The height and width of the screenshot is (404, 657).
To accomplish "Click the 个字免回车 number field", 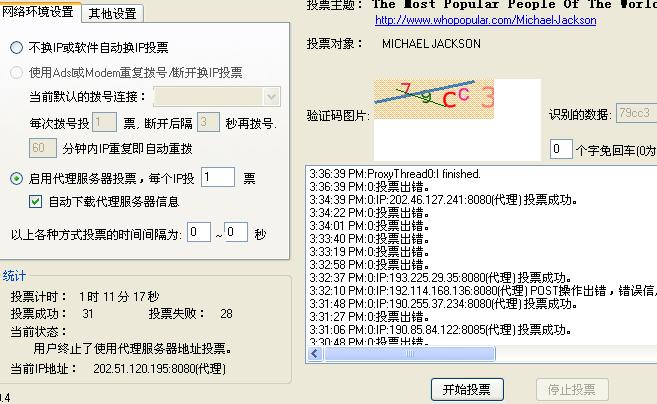I will click(x=561, y=149).
